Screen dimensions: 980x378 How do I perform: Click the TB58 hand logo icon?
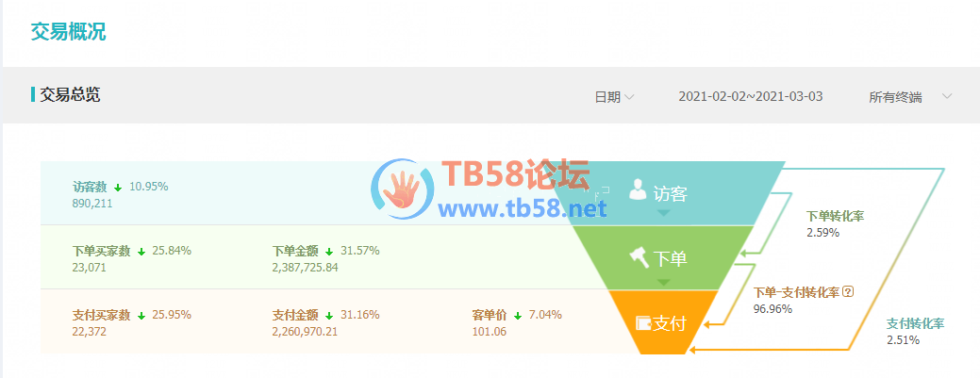[402, 189]
